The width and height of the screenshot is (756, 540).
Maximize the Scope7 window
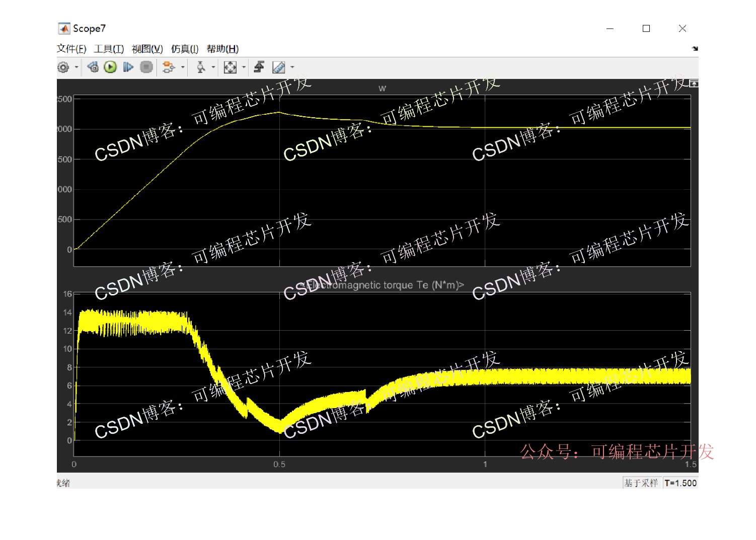tap(646, 29)
